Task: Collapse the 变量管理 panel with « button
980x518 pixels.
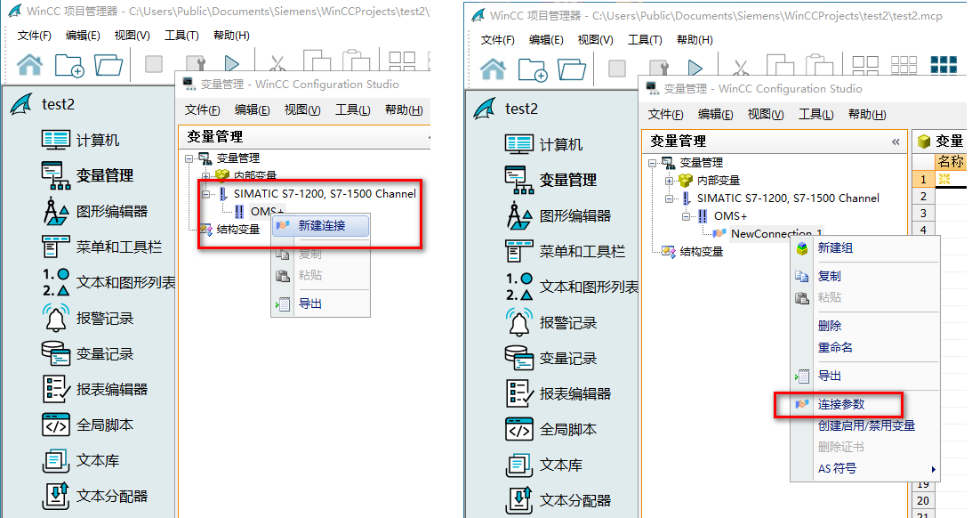Action: tap(896, 142)
